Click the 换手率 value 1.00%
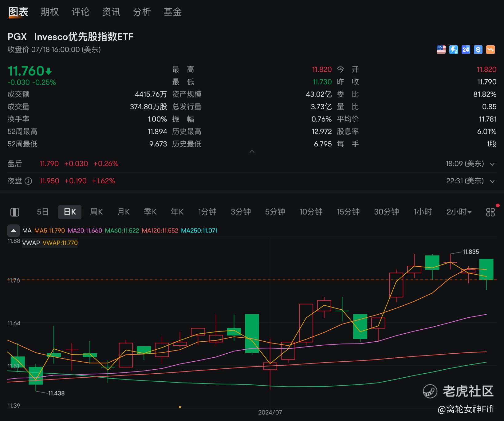Viewport: 504px width, 421px height. (157, 119)
